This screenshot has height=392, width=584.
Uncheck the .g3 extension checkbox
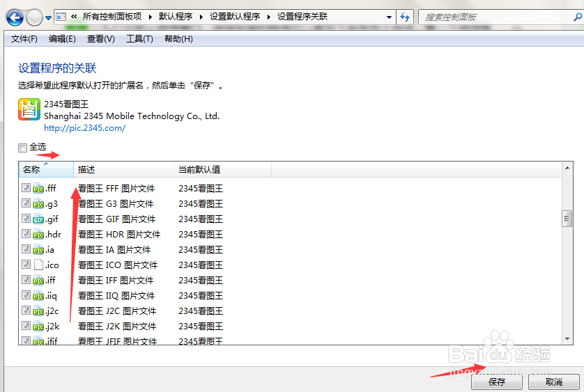26,203
